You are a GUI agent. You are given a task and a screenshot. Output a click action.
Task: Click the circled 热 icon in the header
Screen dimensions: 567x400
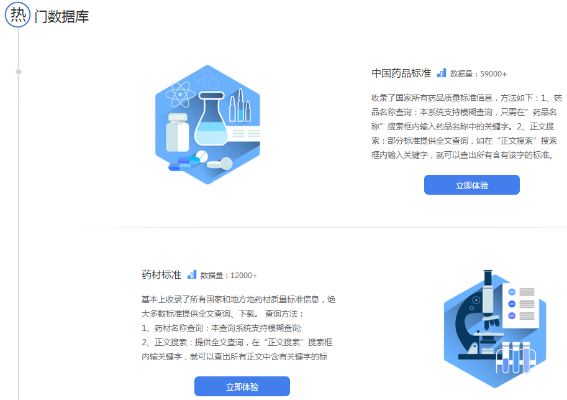coord(18,15)
